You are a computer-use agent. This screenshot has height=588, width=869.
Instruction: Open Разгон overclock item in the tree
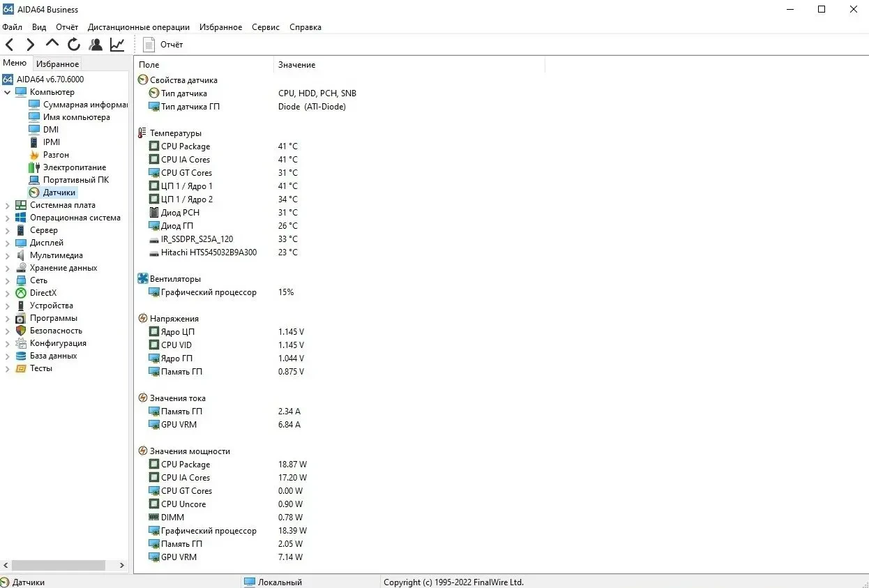tap(56, 155)
